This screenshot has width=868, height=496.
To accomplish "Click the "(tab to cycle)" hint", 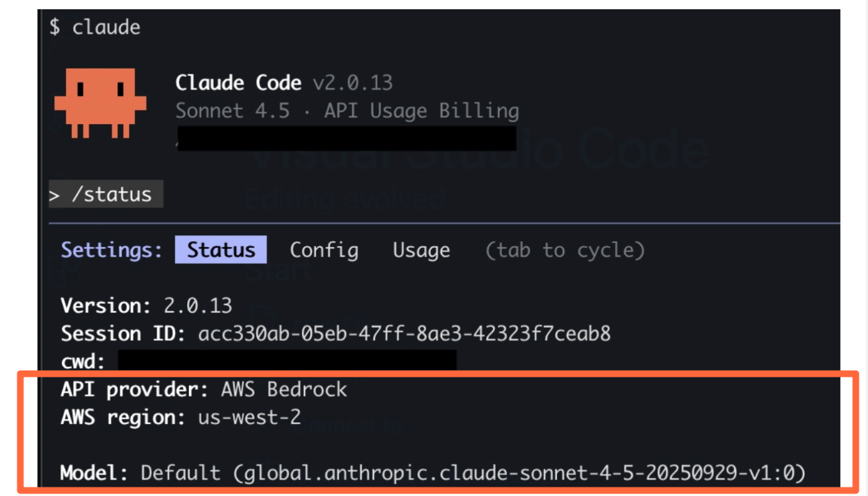I will (564, 250).
